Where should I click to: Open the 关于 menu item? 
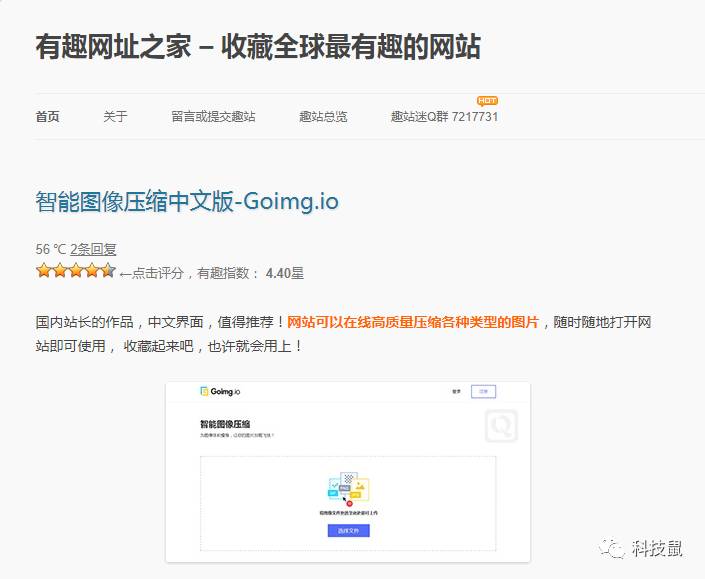click(116, 117)
